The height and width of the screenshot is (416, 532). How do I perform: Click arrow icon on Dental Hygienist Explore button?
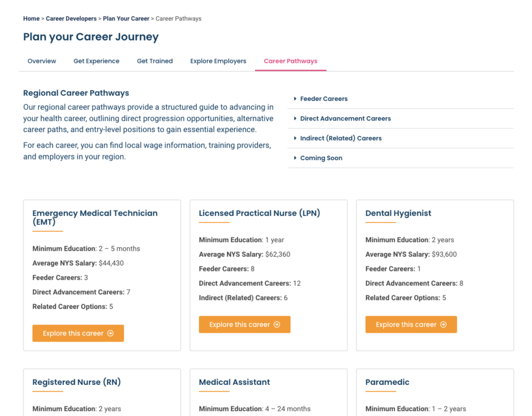[x=443, y=324]
